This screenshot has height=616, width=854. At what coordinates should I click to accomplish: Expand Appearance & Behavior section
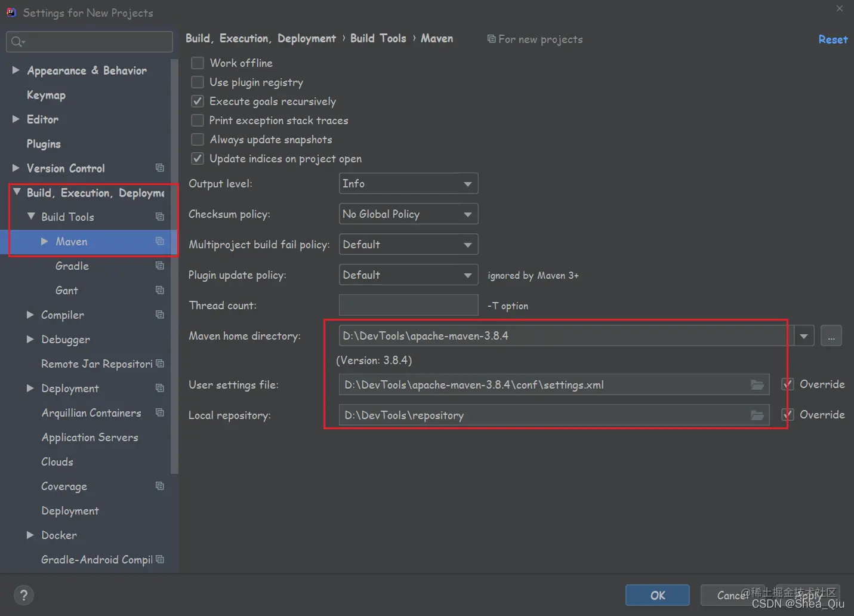[16, 70]
